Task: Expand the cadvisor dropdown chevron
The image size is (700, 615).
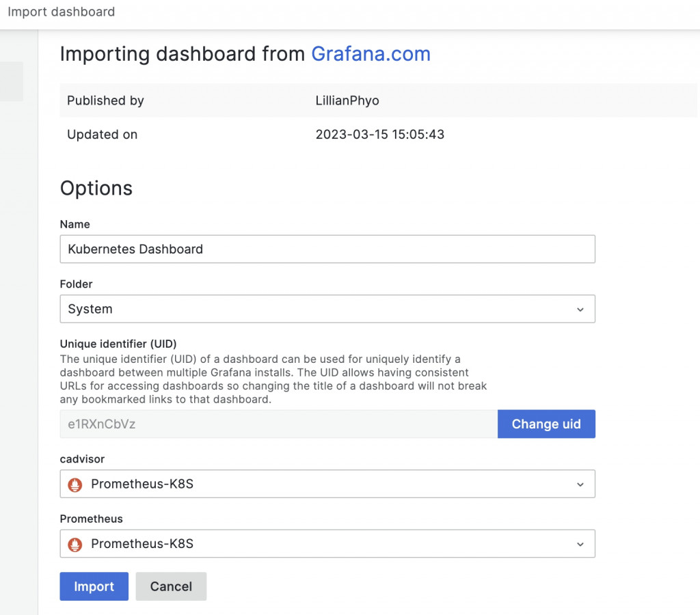Action: (580, 484)
